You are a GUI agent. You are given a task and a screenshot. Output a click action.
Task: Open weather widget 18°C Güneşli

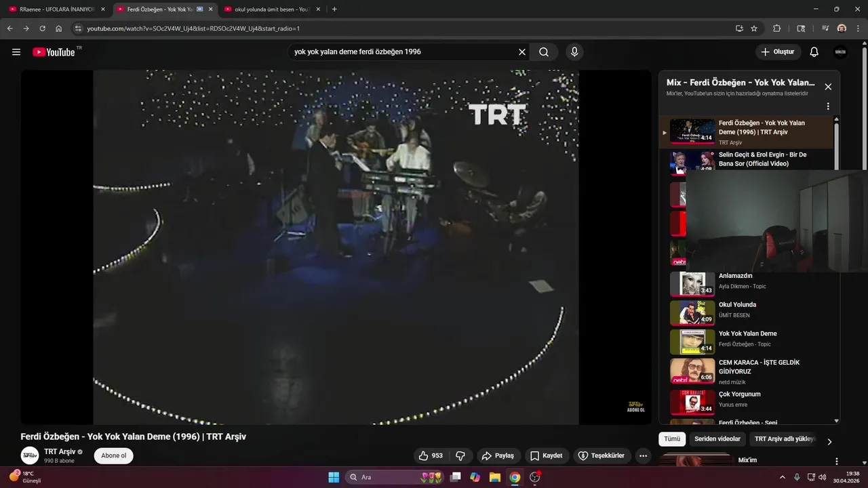point(26,477)
